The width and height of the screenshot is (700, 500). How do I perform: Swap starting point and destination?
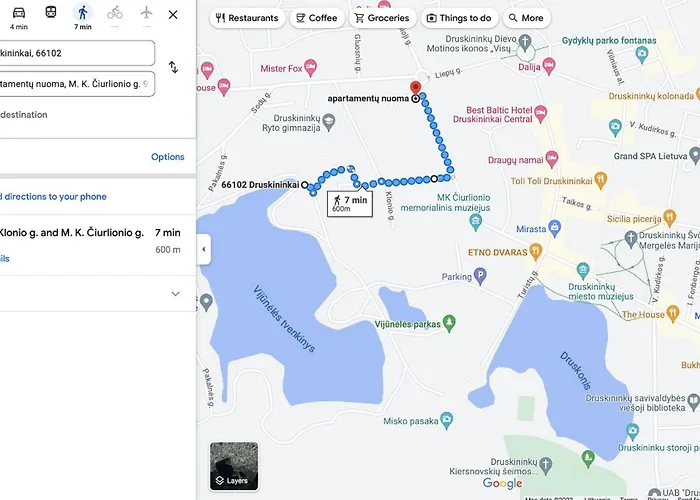pyautogui.click(x=173, y=67)
